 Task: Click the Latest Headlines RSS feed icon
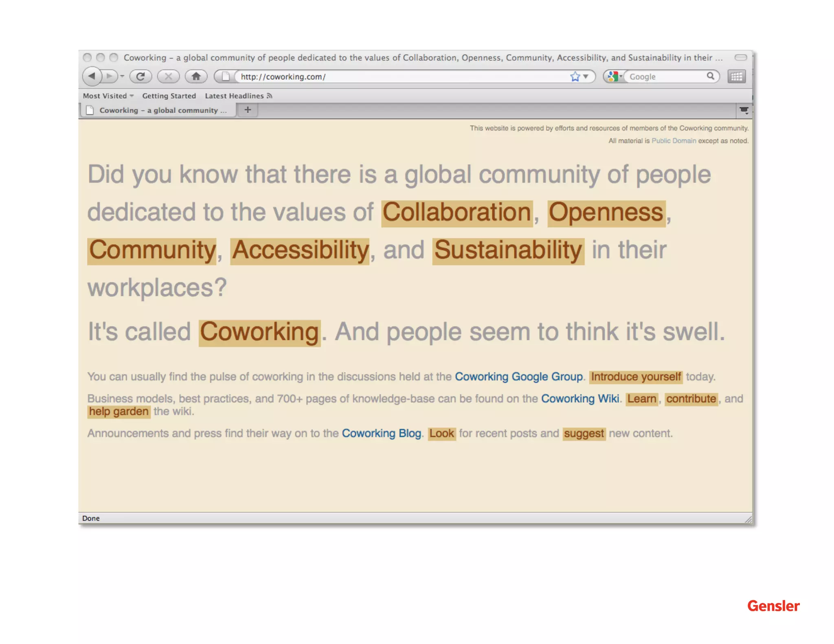pyautogui.click(x=269, y=96)
